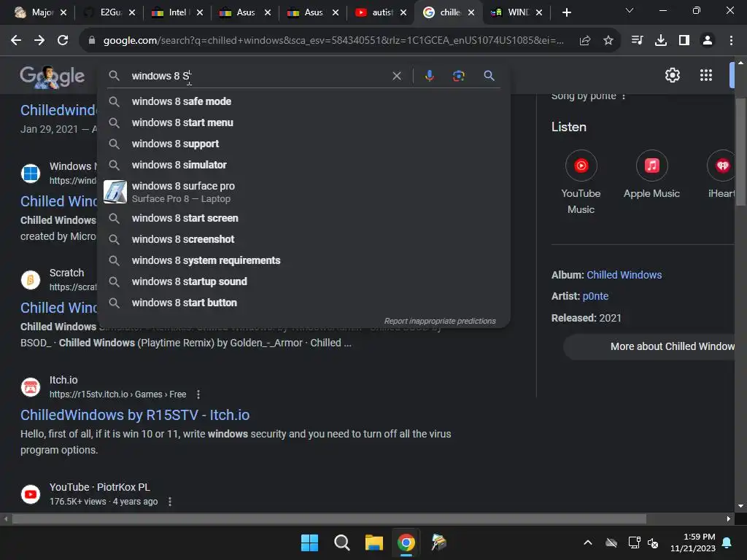Close the chille Google tab
747x560 pixels.
click(x=471, y=12)
